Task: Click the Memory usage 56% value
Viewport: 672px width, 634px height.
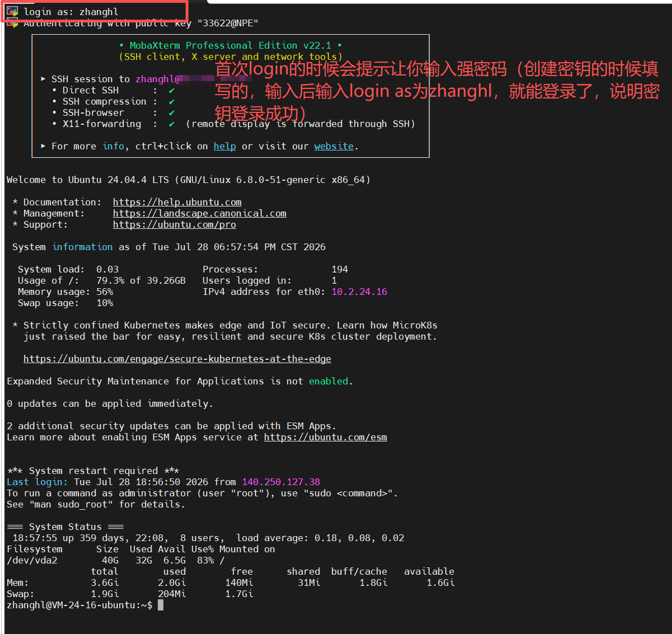Action: (x=105, y=292)
